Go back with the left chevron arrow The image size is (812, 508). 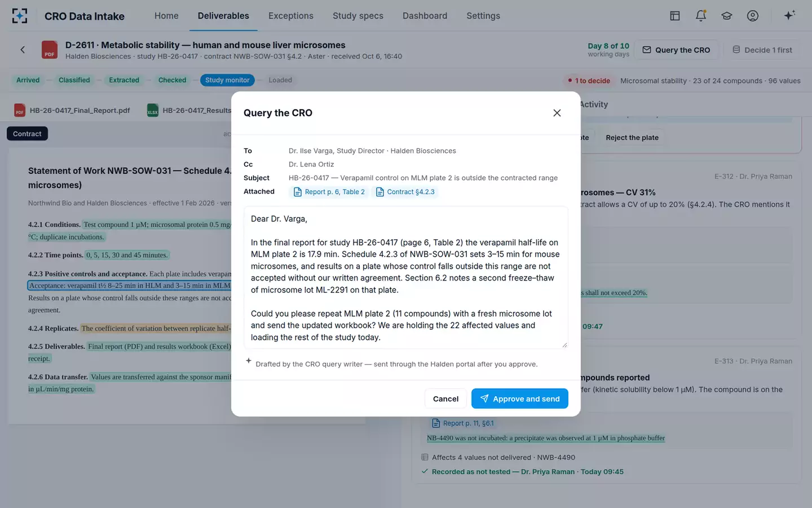click(x=23, y=50)
